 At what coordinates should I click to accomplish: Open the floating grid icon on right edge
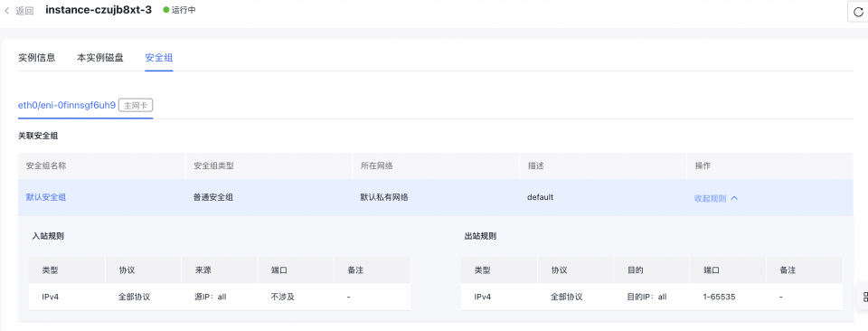[863, 297]
